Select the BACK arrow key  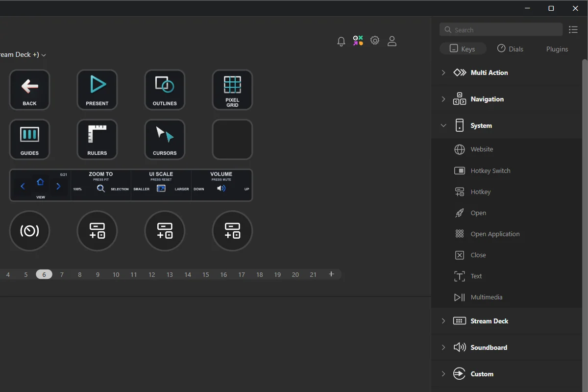pos(29,90)
